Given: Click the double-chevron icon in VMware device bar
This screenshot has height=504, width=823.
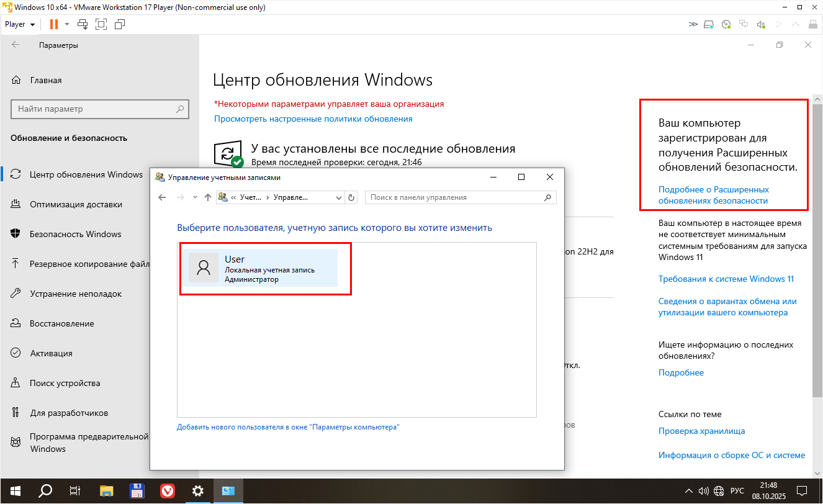Looking at the screenshot, I should tap(693, 24).
